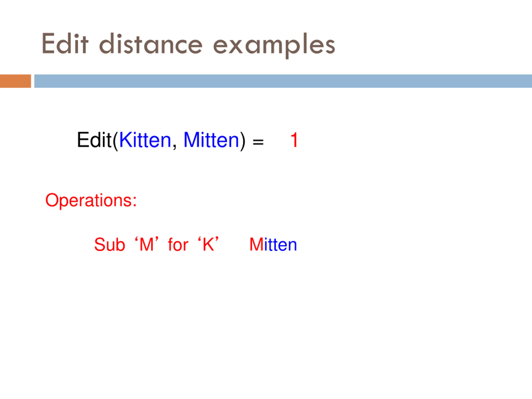The width and height of the screenshot is (532, 399).
Task: Click the word "for" in operation line
Action: [x=178, y=244]
